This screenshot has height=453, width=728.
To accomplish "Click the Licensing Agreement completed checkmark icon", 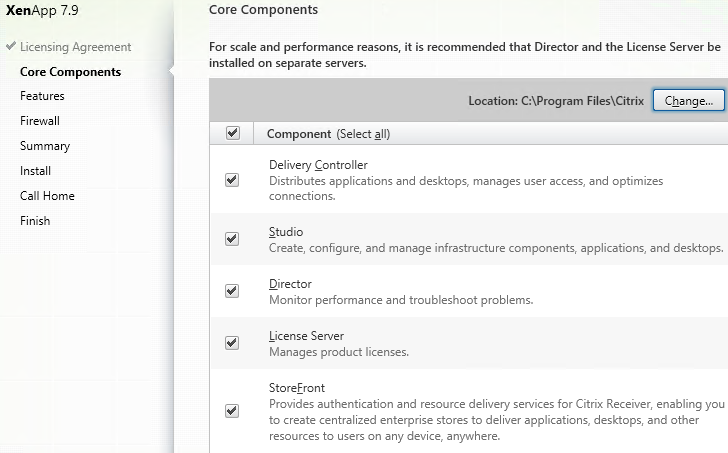I will [11, 46].
